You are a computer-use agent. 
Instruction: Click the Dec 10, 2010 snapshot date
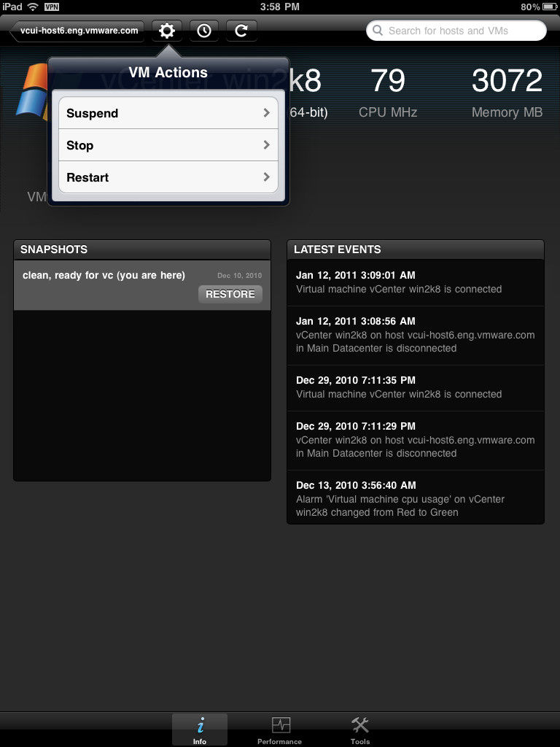click(239, 275)
